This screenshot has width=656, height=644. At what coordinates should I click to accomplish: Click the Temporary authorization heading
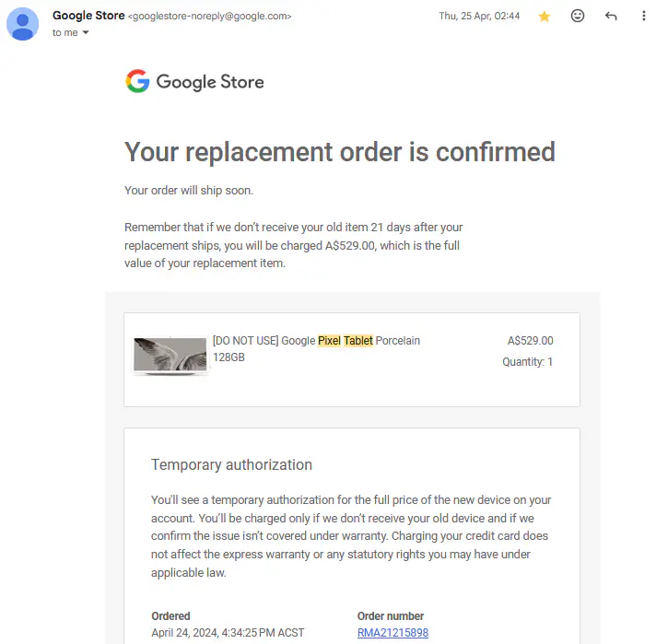point(231,465)
